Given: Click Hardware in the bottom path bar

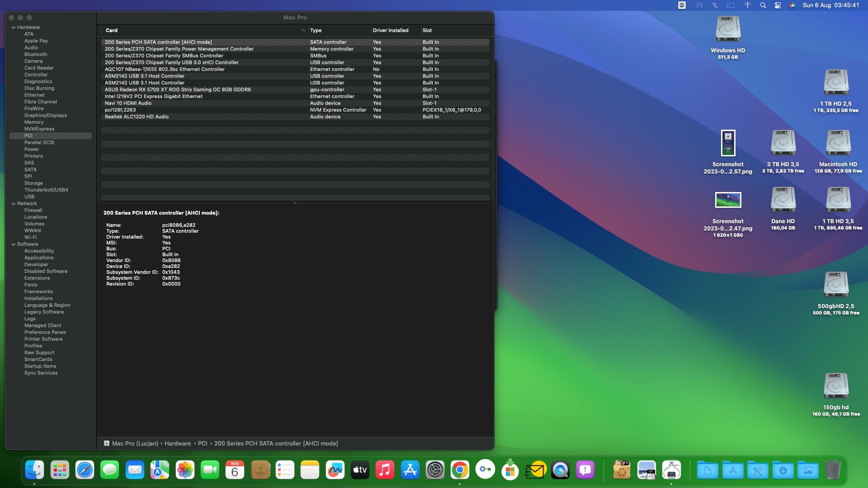Looking at the screenshot, I should (177, 444).
